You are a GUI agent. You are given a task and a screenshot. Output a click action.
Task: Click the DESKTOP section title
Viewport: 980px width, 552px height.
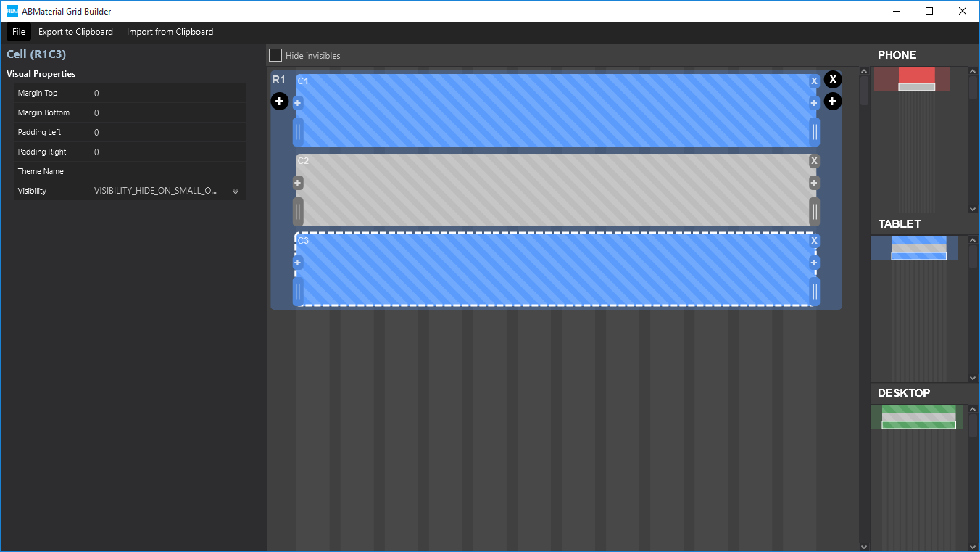click(904, 393)
